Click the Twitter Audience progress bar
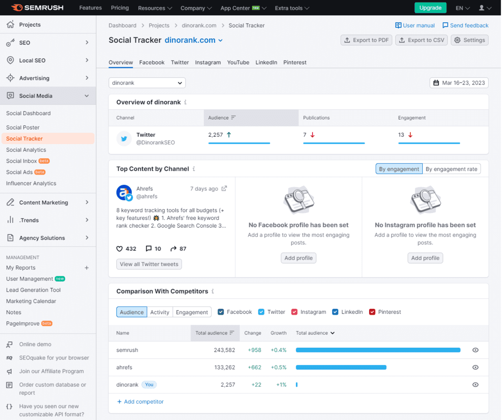This screenshot has height=420, width=504. click(x=239, y=143)
